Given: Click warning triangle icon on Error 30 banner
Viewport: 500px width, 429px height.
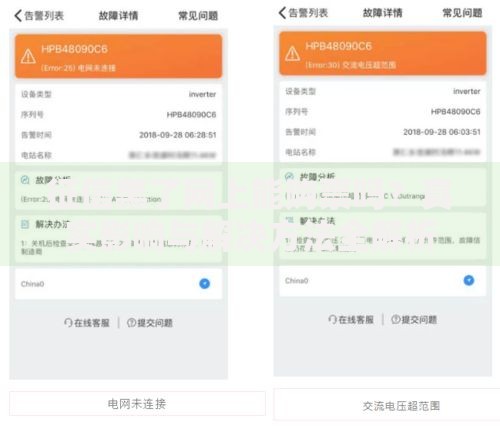Looking at the screenshot, I should pos(292,53).
